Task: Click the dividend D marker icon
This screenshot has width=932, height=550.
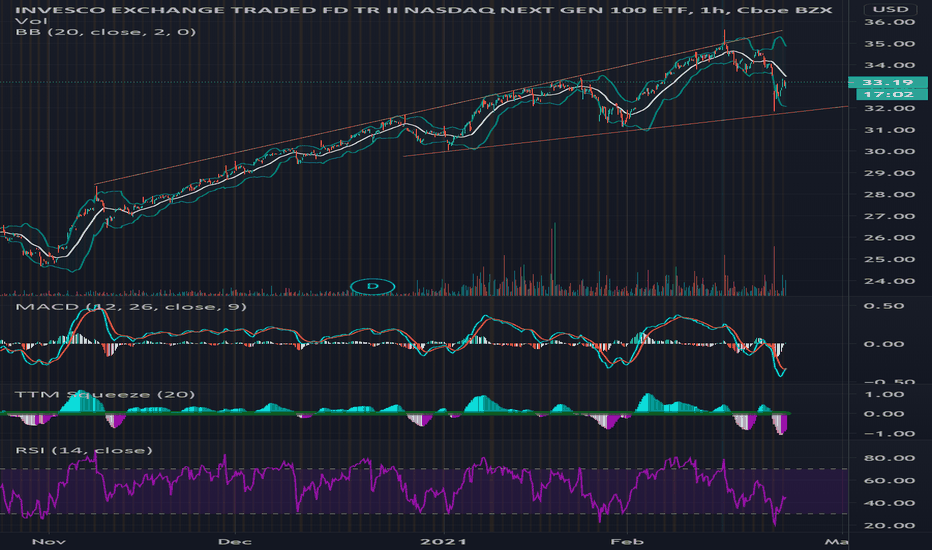Action: [x=373, y=287]
